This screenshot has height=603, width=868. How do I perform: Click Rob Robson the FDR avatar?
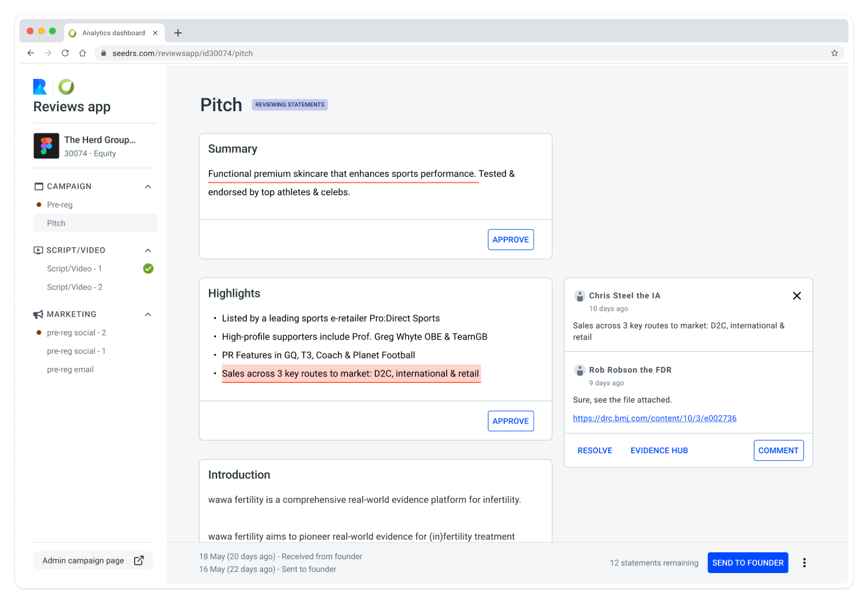click(580, 370)
